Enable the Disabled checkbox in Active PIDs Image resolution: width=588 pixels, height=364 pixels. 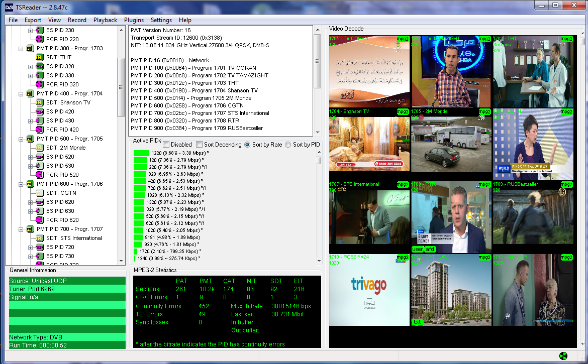coord(166,145)
